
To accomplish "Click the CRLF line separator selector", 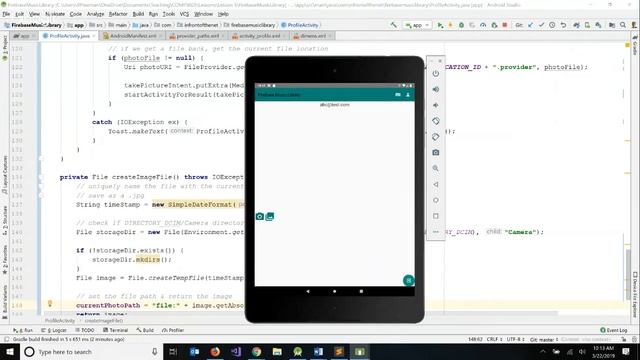I will click(x=494, y=340).
